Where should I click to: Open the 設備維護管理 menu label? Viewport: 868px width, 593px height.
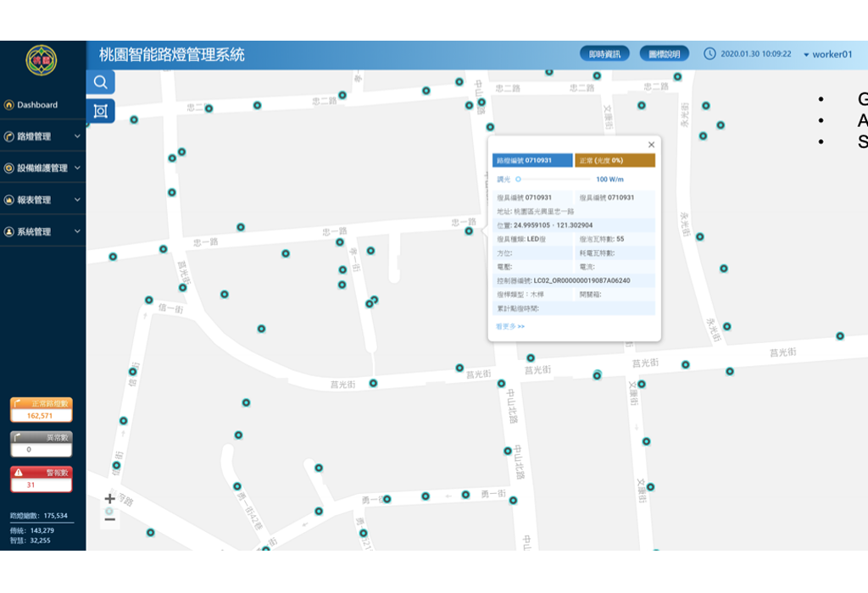[42, 169]
